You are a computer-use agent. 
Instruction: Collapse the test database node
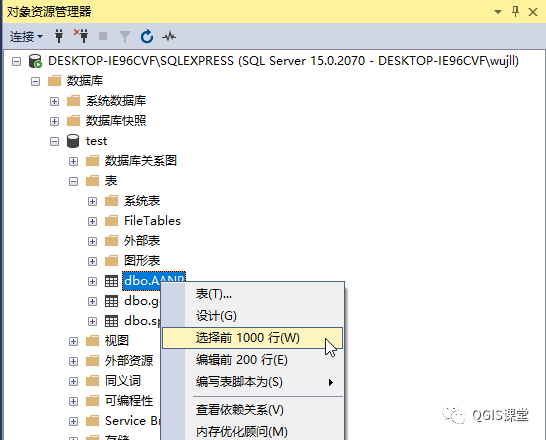coord(54,141)
